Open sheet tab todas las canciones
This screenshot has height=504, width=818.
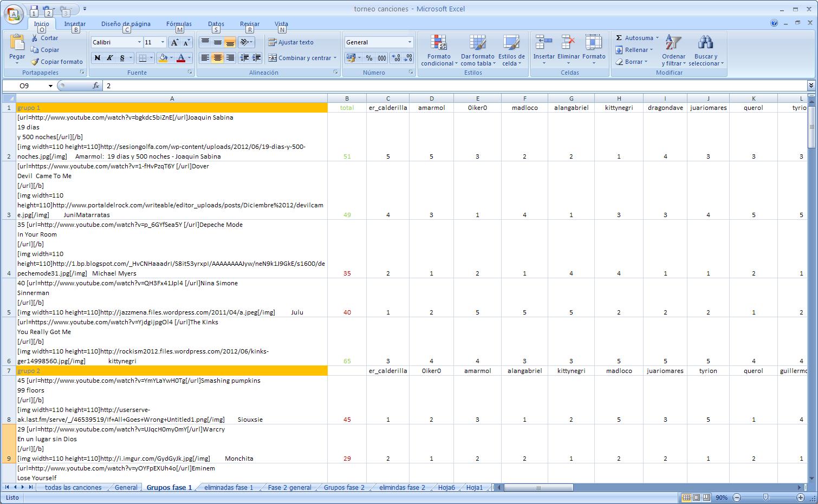pos(73,487)
